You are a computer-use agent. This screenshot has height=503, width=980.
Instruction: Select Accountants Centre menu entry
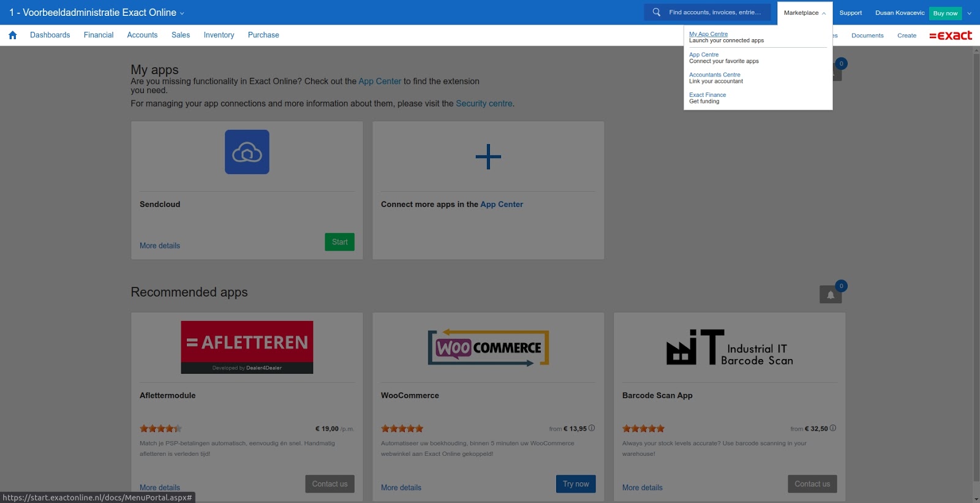[715, 75]
